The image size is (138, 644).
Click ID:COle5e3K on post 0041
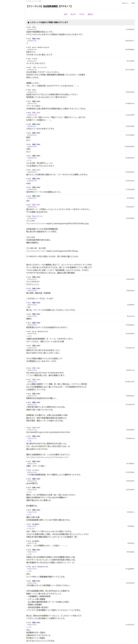click(x=130, y=583)
